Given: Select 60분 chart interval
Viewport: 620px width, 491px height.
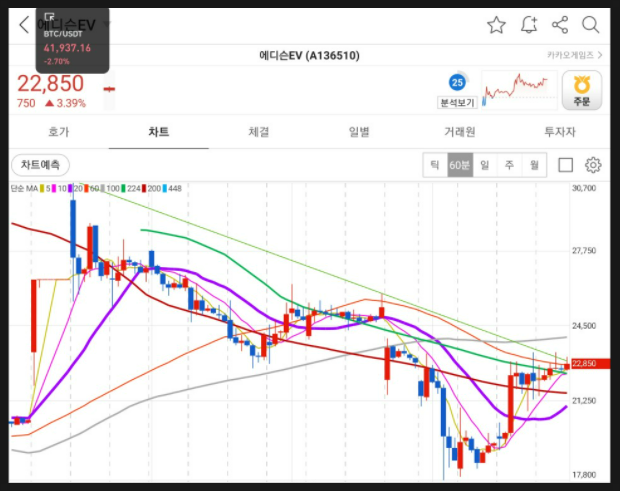Looking at the screenshot, I should (x=460, y=165).
